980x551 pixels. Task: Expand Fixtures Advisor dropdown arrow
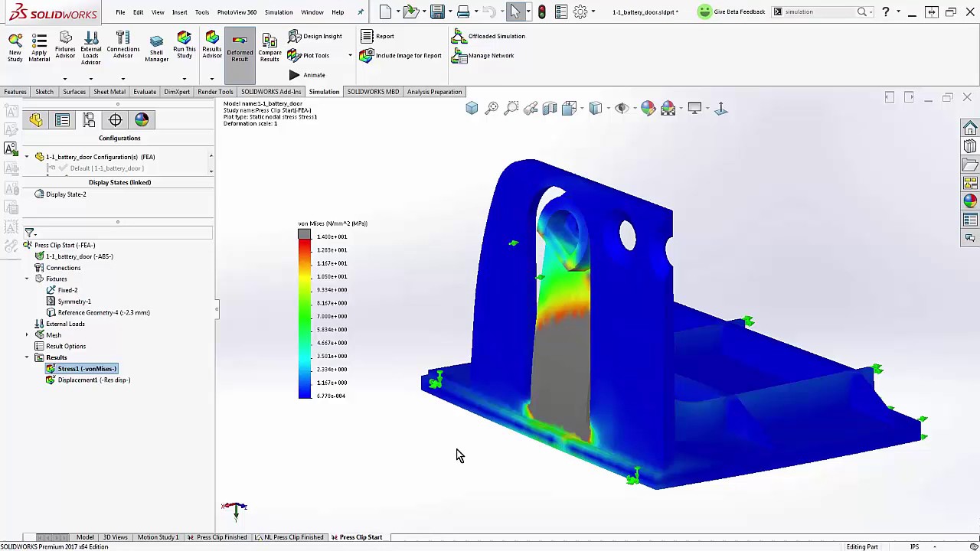(x=65, y=78)
